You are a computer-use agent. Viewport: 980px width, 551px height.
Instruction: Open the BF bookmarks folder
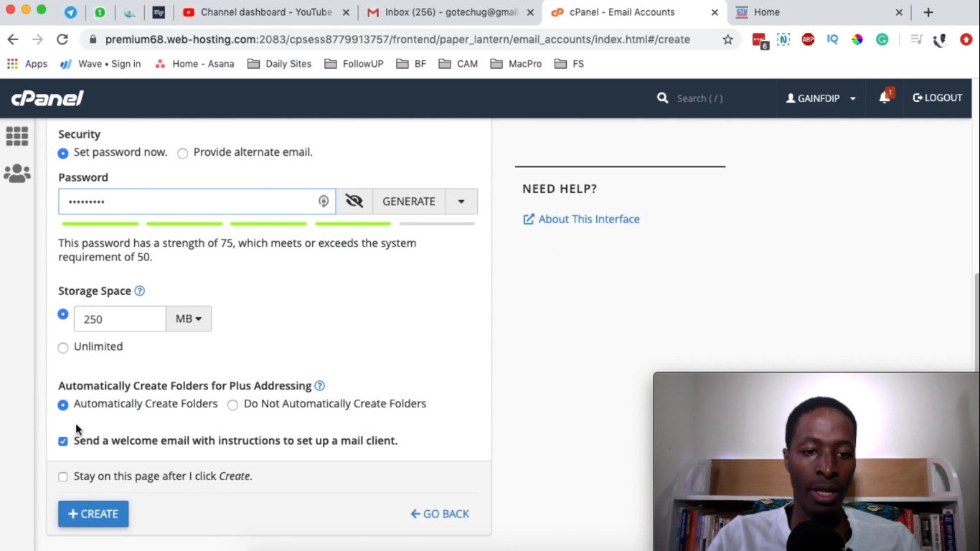[411, 64]
